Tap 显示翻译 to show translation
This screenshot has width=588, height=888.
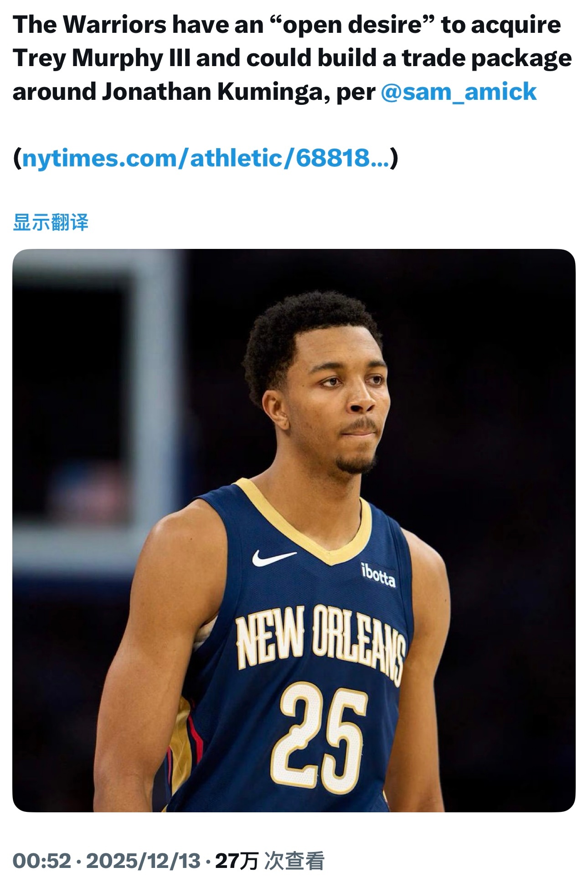tap(51, 222)
